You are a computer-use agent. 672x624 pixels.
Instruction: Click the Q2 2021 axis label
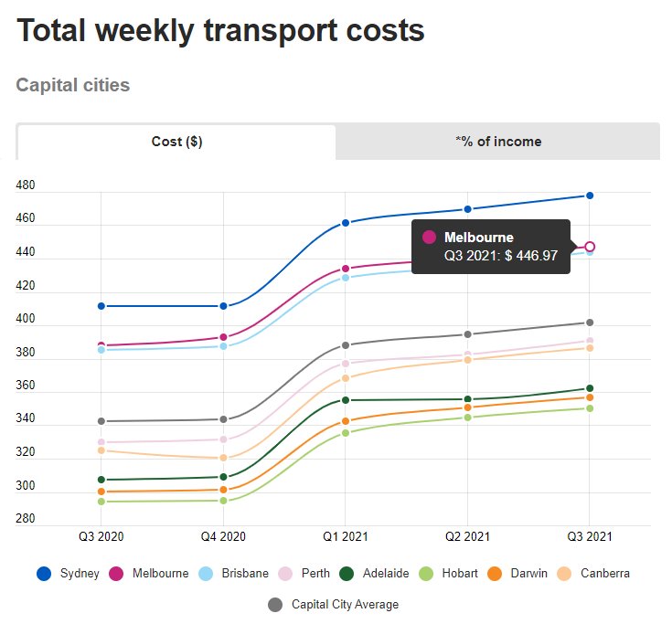click(x=467, y=536)
